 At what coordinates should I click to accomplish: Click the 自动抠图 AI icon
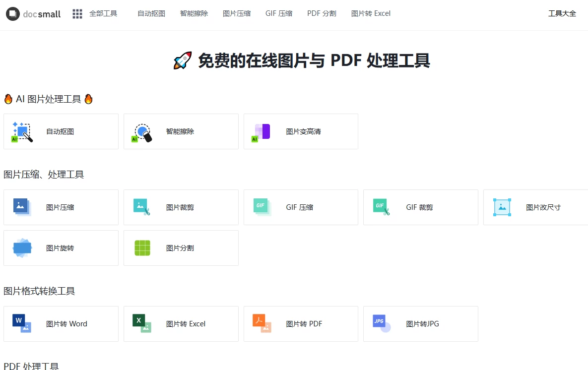pos(22,132)
